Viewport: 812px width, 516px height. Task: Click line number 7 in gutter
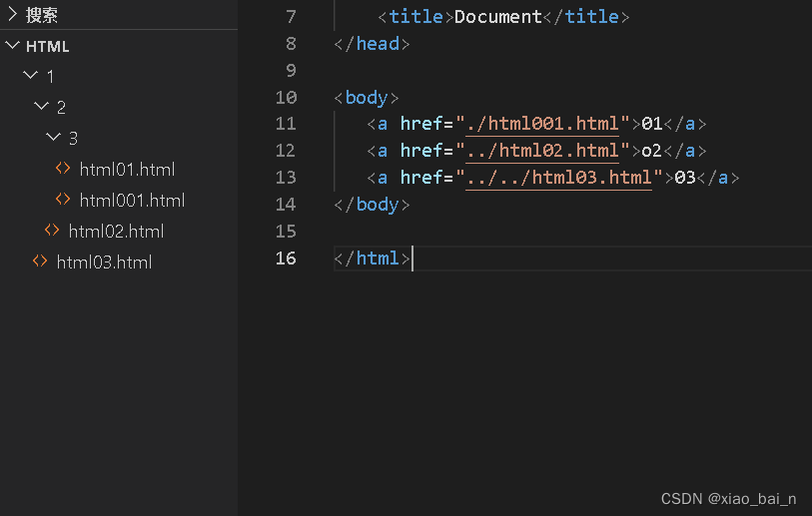point(291,17)
